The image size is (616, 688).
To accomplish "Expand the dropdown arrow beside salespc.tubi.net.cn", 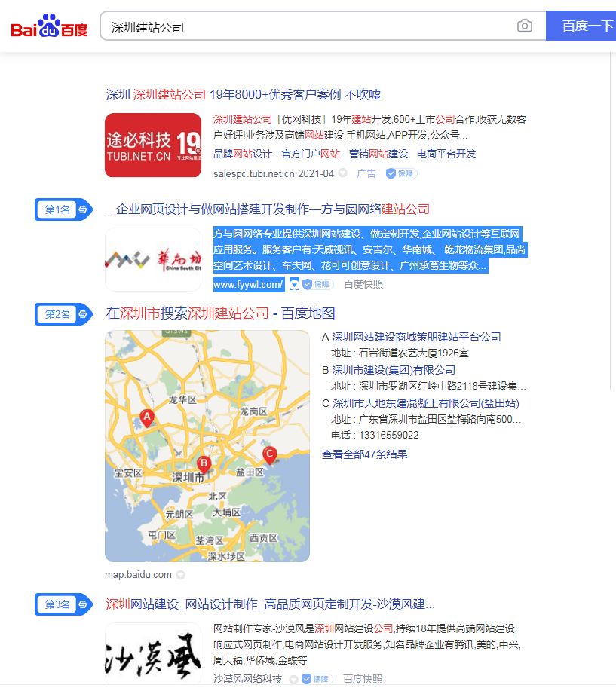I will click(343, 173).
